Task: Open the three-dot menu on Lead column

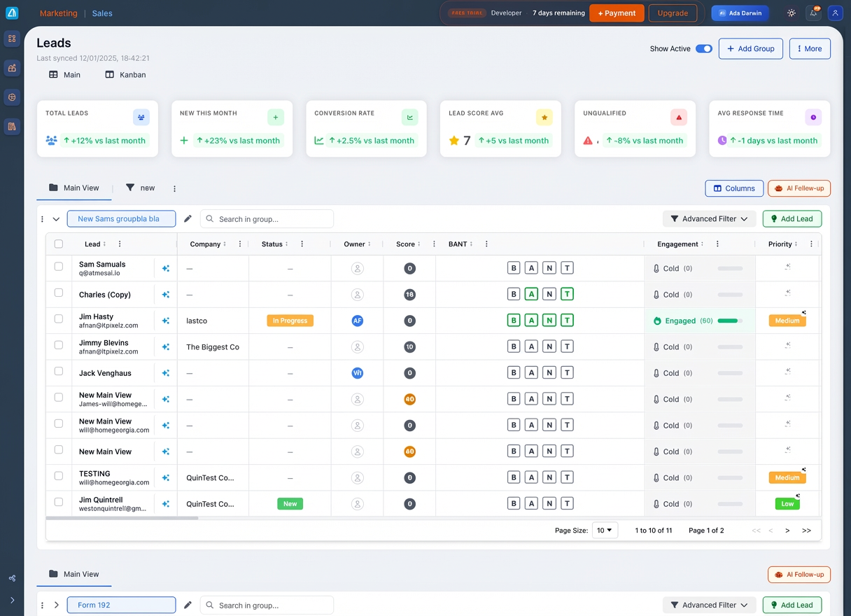Action: pyautogui.click(x=120, y=244)
